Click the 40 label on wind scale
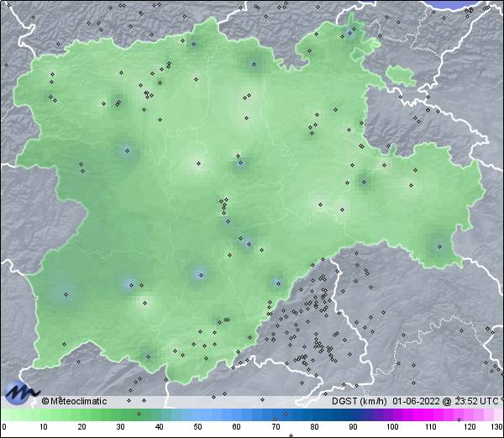This screenshot has height=438, width=504. tap(159, 427)
